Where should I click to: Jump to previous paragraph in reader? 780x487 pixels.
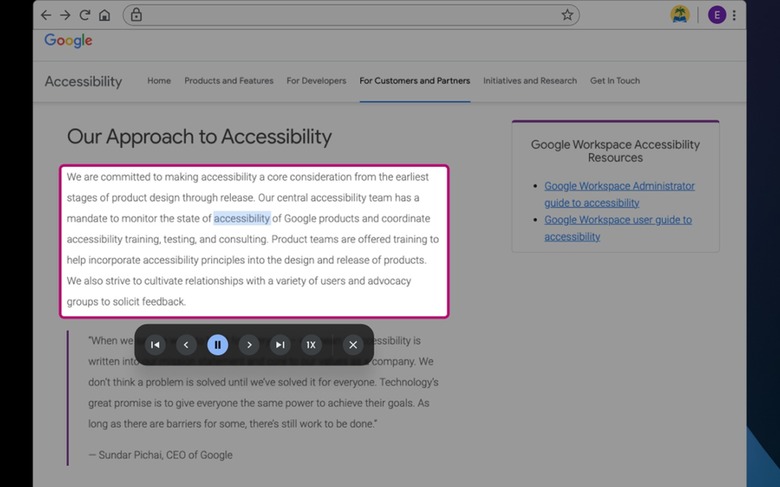155,345
